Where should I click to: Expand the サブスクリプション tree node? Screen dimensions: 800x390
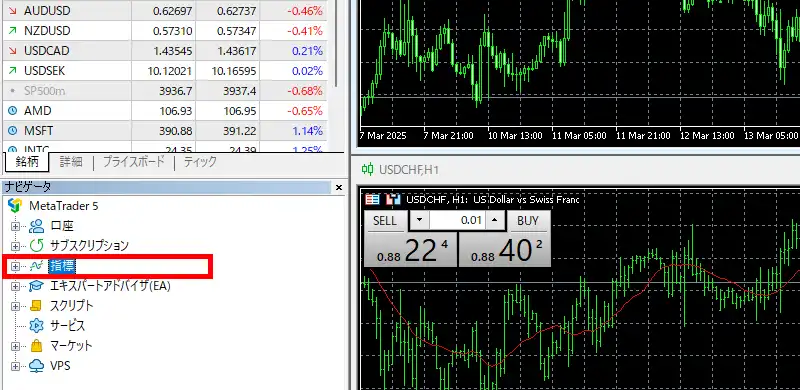click(x=15, y=246)
